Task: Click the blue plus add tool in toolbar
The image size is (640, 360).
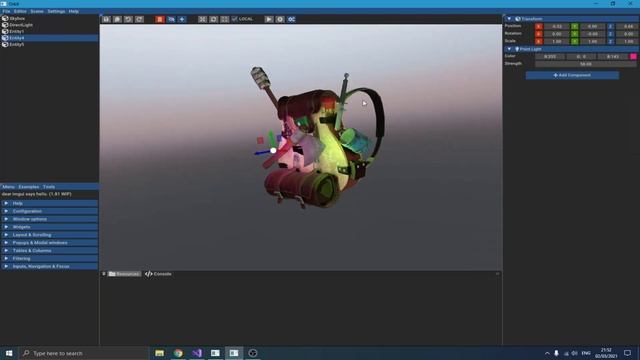Action: click(182, 19)
